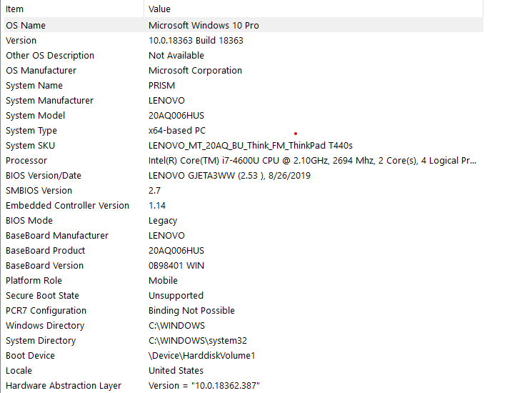Click the \Device\HarddiskVolume1 value
The width and height of the screenshot is (532, 393).
pos(202,355)
